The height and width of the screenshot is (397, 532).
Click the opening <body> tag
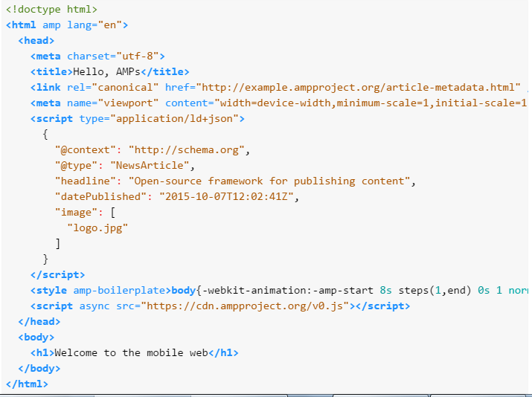pos(36,337)
